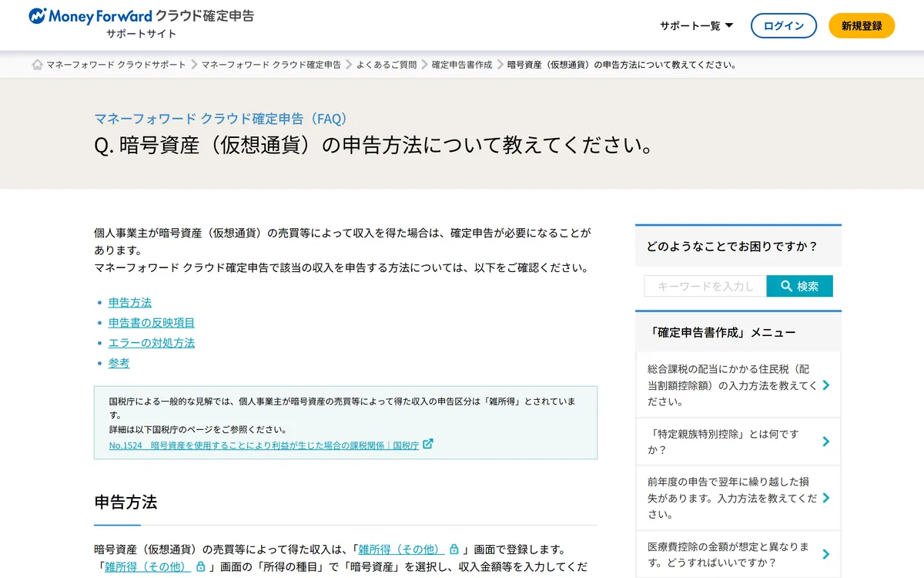Open 「特定親族特別控除」とは何ですか menu item
The image size is (924, 578).
coord(738,442)
